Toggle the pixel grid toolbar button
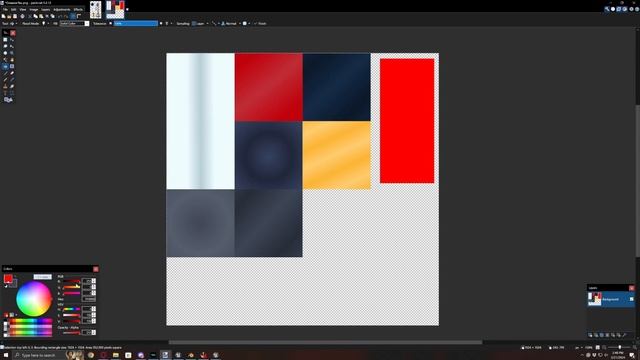The height and width of the screenshot is (360, 640). click(73, 16)
